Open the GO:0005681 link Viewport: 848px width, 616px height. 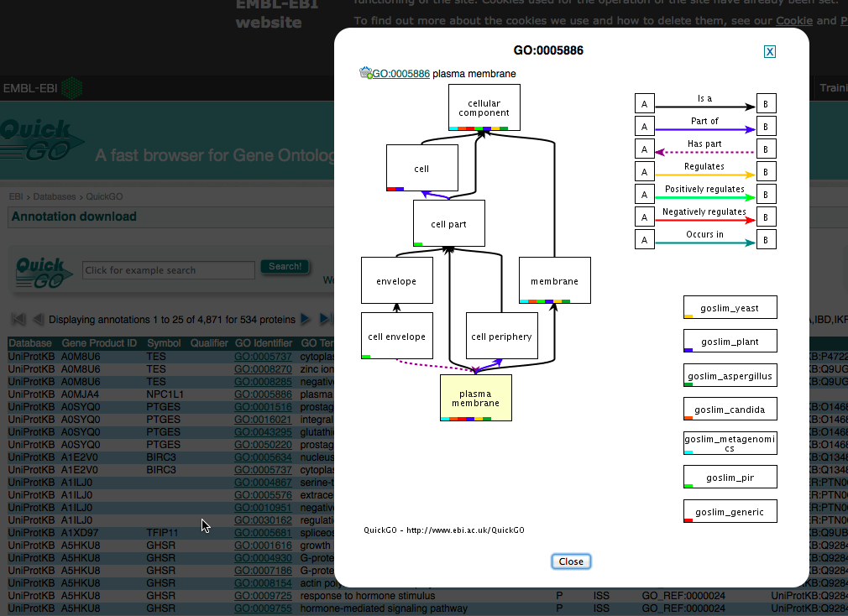click(x=263, y=533)
